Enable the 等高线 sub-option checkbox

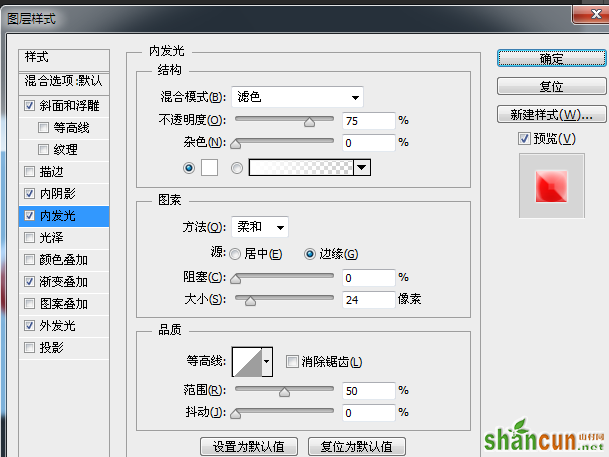point(43,127)
